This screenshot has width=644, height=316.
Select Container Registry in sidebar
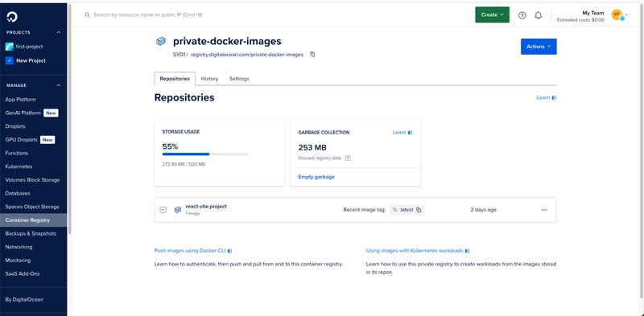click(x=33, y=220)
